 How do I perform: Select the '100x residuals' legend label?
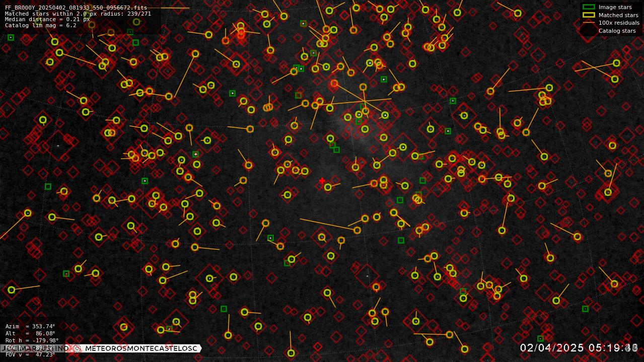point(619,23)
